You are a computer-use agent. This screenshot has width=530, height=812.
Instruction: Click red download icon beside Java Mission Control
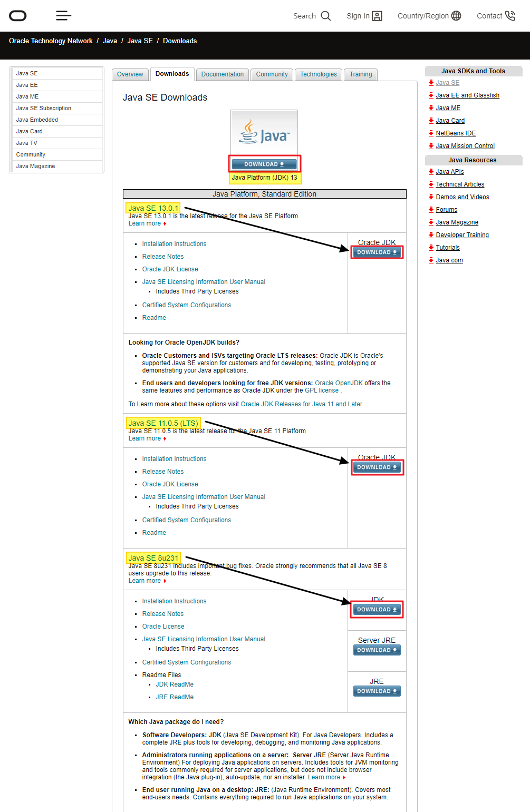pyautogui.click(x=431, y=146)
